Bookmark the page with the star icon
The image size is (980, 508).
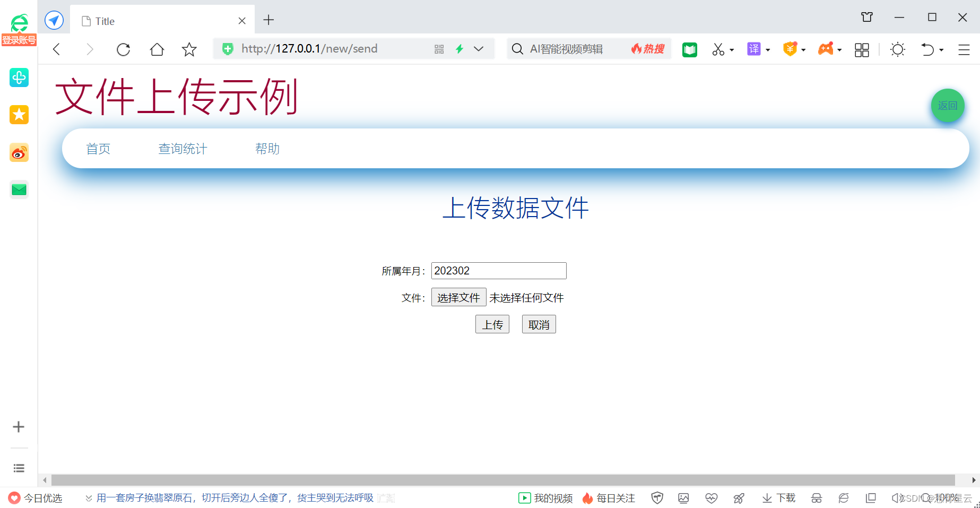(x=189, y=49)
